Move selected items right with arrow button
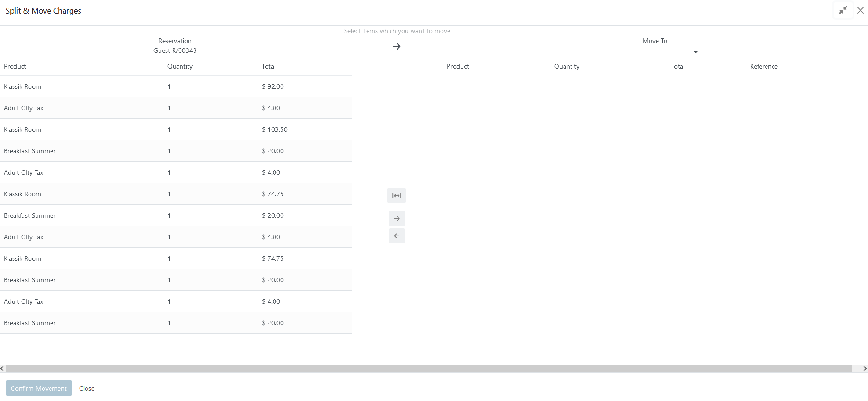This screenshot has width=868, height=401. tap(397, 218)
